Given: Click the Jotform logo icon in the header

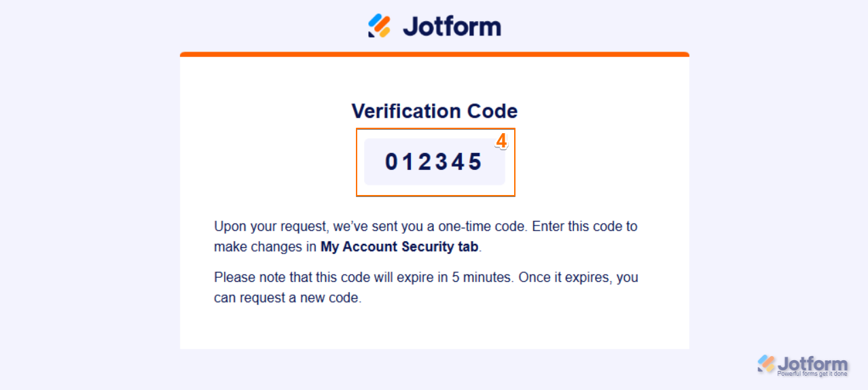Looking at the screenshot, I should click(380, 26).
